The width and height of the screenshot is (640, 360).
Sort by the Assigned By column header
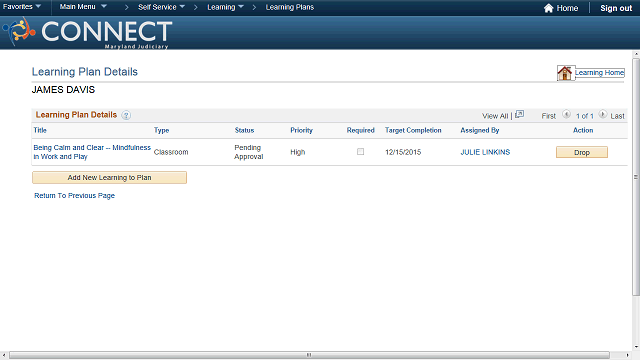click(480, 130)
